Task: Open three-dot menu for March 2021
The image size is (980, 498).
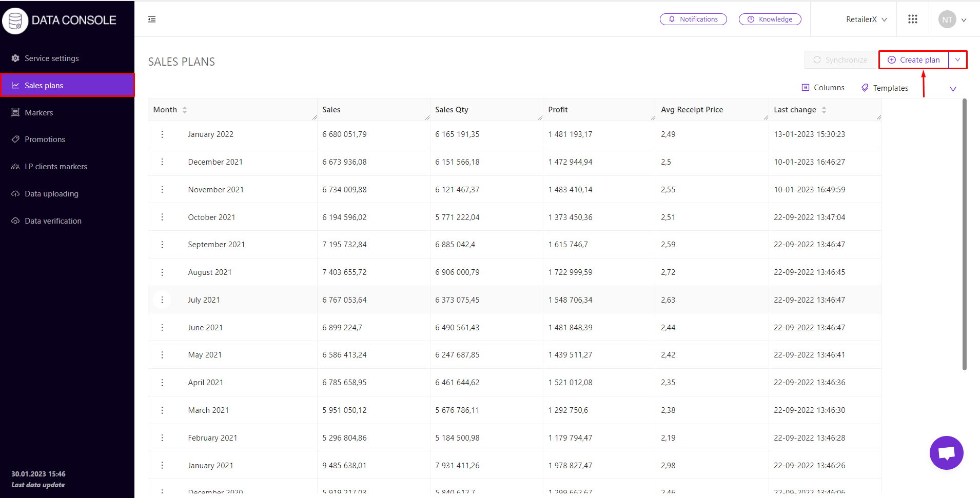Action: 162,410
